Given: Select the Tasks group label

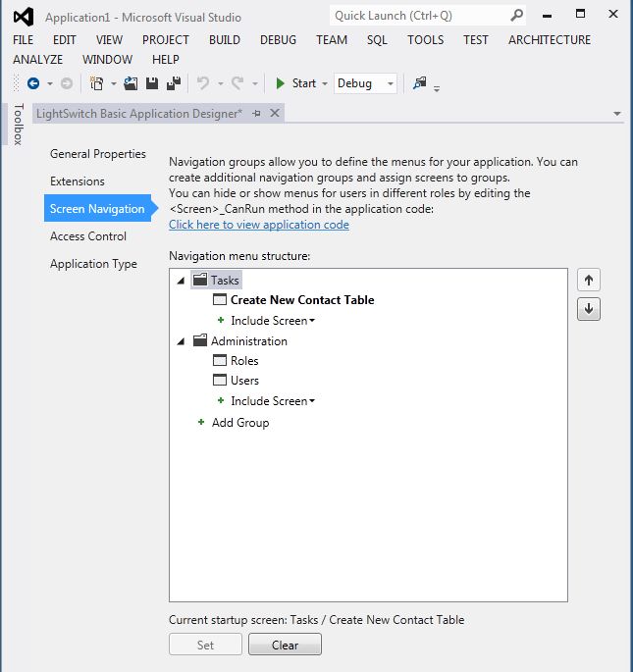Looking at the screenshot, I should click(225, 281).
